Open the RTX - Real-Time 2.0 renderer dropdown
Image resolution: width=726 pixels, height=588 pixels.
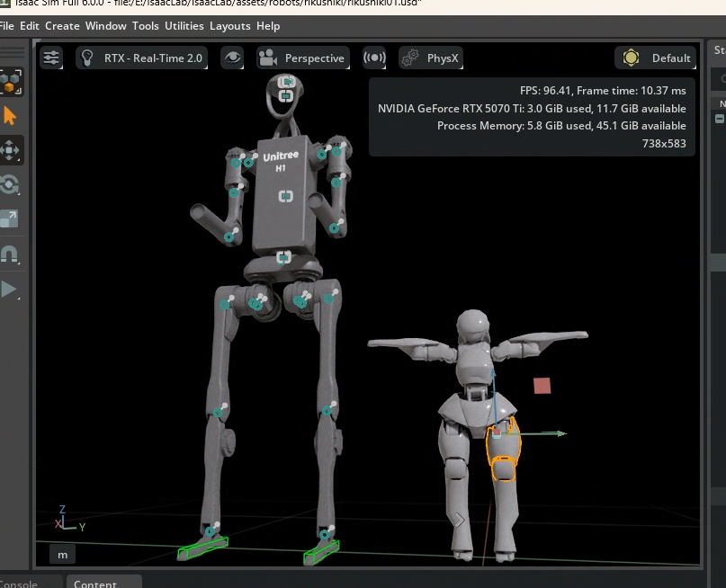(141, 58)
